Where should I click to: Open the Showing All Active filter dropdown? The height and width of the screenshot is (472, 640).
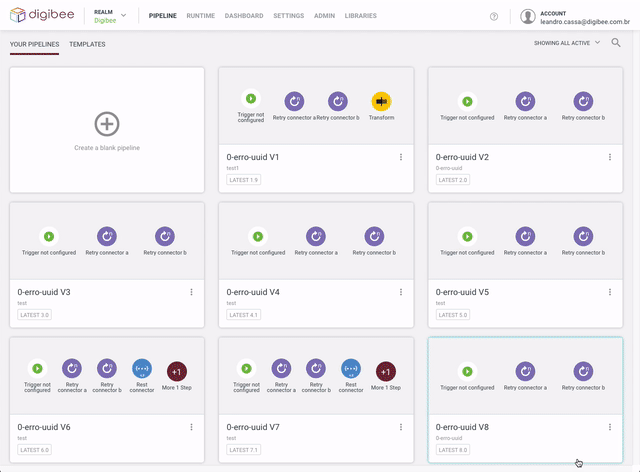point(567,43)
